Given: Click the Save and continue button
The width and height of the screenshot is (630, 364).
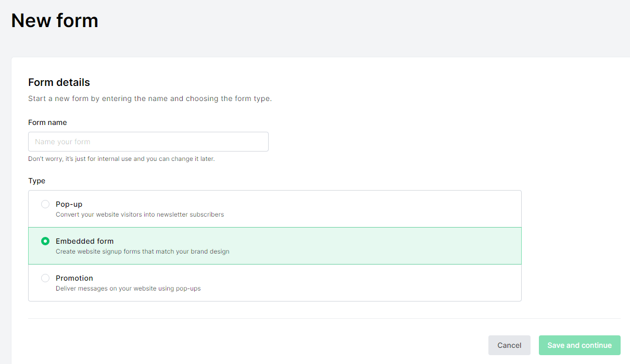Looking at the screenshot, I should pos(579,345).
